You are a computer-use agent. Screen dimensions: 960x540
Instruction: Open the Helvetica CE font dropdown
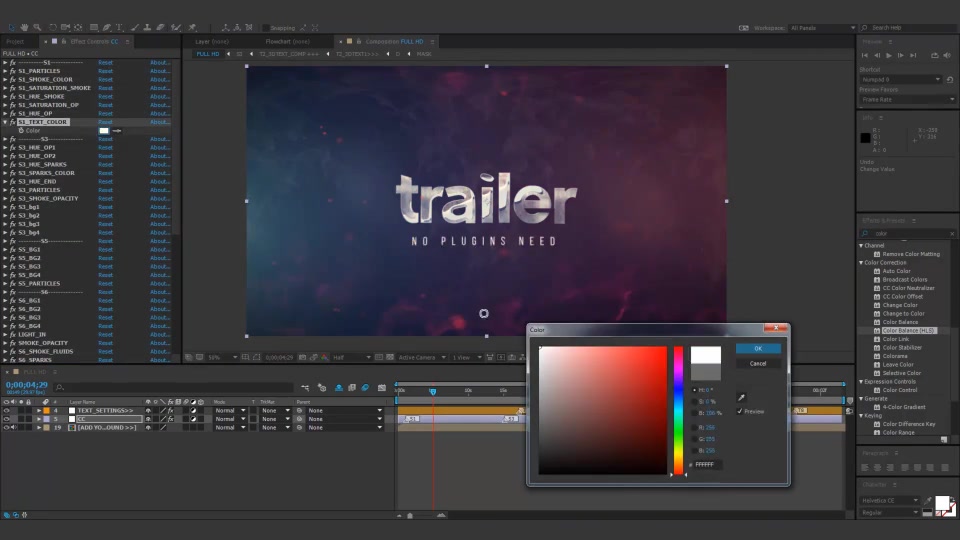[x=890, y=501]
